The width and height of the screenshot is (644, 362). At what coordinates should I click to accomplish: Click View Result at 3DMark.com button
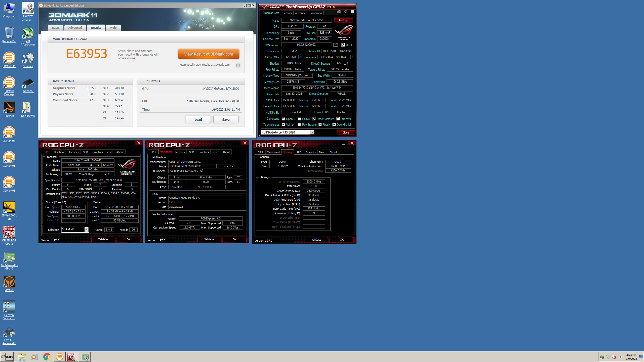click(x=209, y=54)
